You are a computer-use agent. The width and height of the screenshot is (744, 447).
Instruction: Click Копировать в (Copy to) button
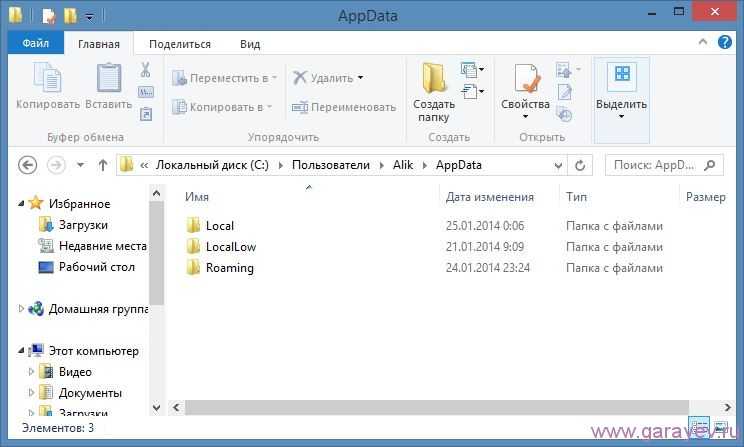222,107
